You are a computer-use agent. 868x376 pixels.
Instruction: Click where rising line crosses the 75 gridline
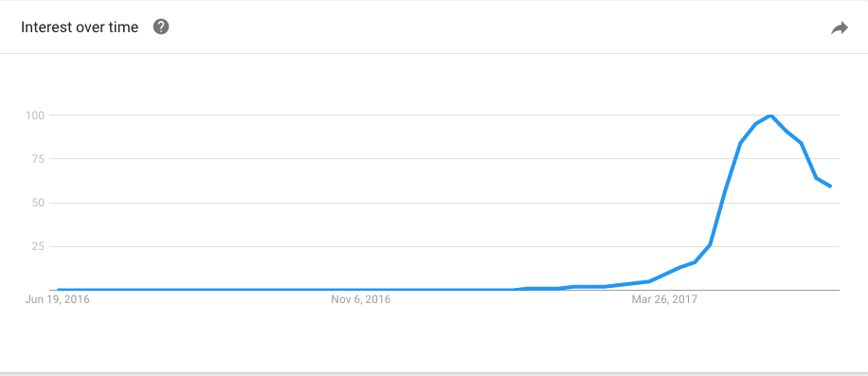click(x=735, y=159)
